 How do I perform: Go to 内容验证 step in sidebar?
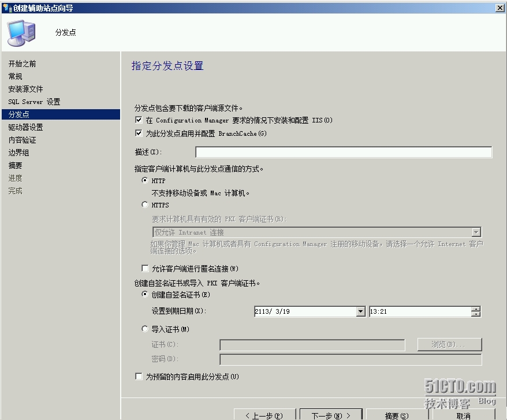click(x=22, y=140)
